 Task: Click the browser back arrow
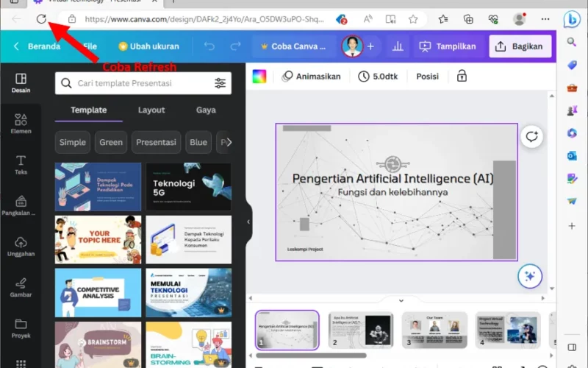point(16,19)
